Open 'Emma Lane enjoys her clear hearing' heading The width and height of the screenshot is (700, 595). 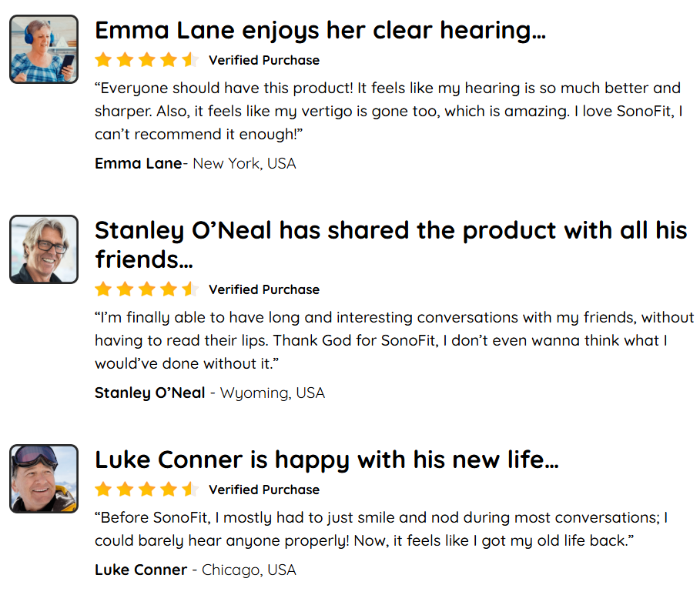320,32
